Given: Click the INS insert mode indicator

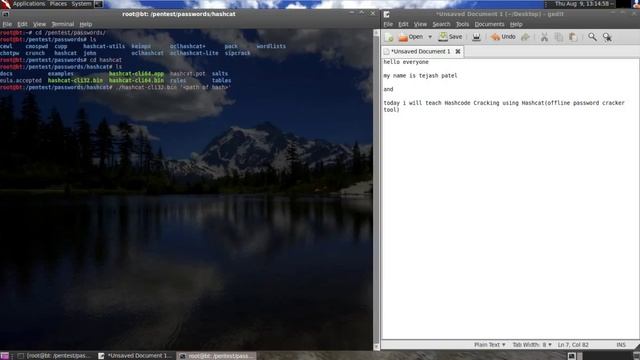Looking at the screenshot, I should tap(621, 345).
